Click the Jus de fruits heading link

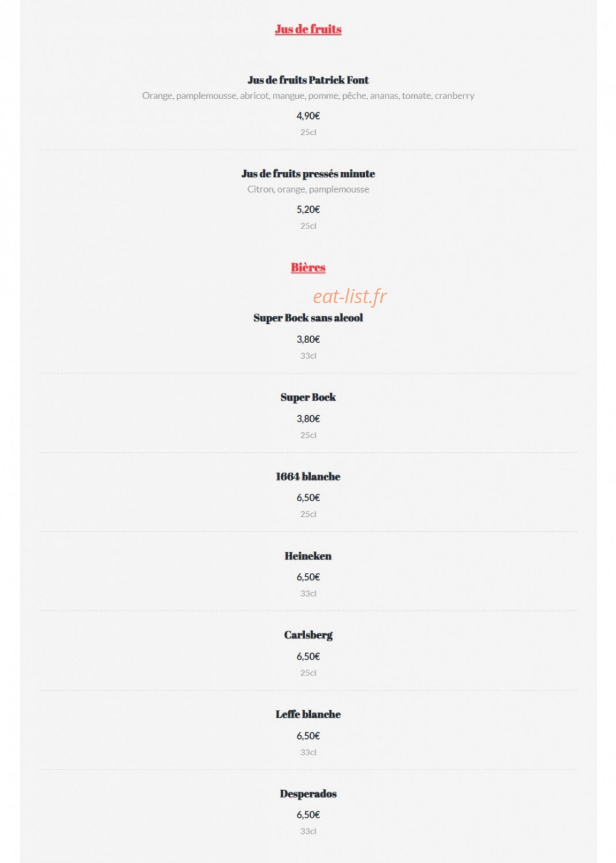308,29
